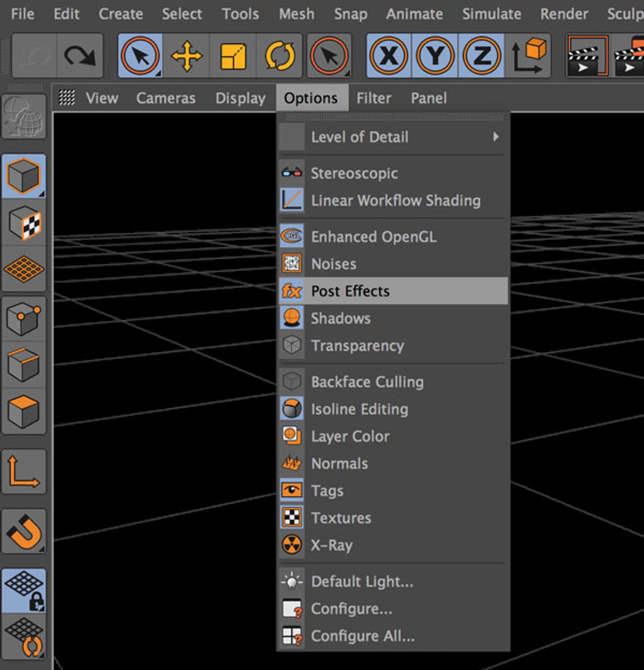Select the Scale tool icon

point(233,56)
